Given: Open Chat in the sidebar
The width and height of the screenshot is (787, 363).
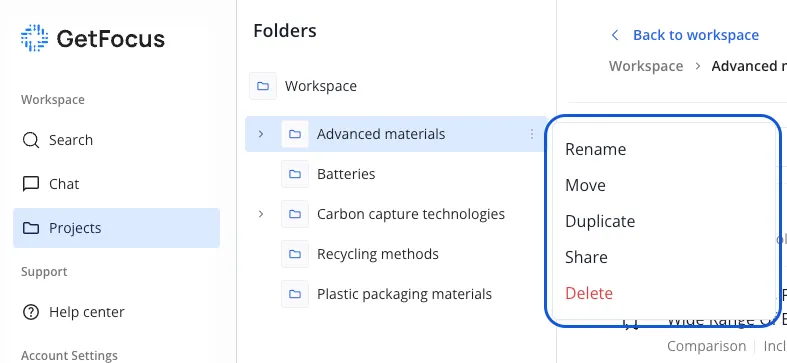Looking at the screenshot, I should [x=116, y=184].
